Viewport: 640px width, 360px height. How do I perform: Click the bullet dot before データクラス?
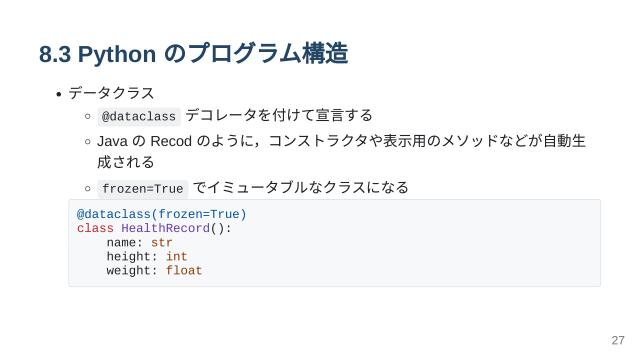pos(59,95)
